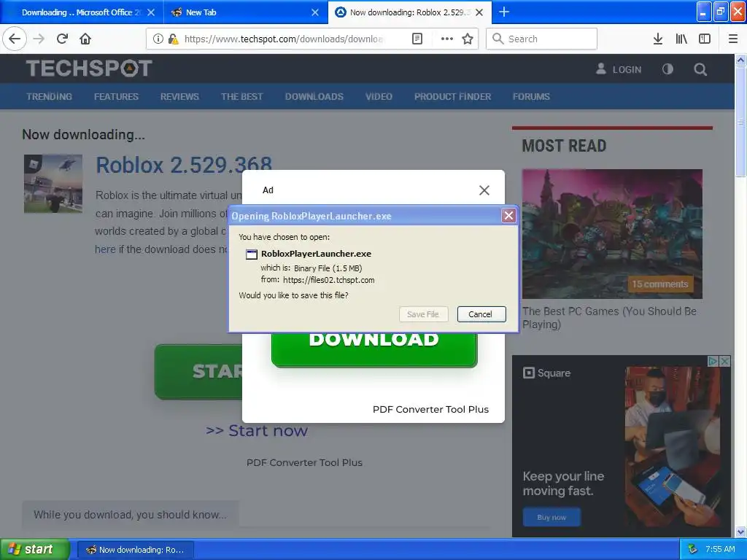Screen dimensions: 747x560
Task: Open the VIDEO menu item
Action: click(x=379, y=97)
